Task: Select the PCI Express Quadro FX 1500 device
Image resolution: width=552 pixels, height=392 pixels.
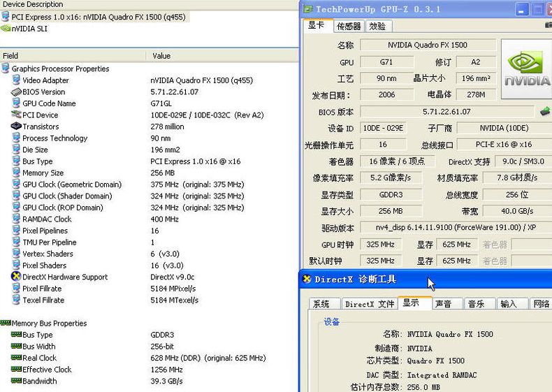Action: (x=98, y=17)
